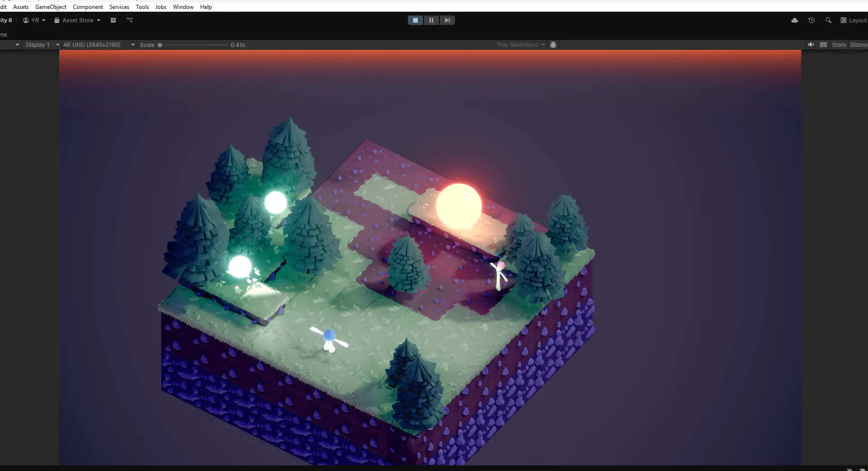The image size is (868, 471).
Task: Click the YR account button
Action: click(34, 20)
